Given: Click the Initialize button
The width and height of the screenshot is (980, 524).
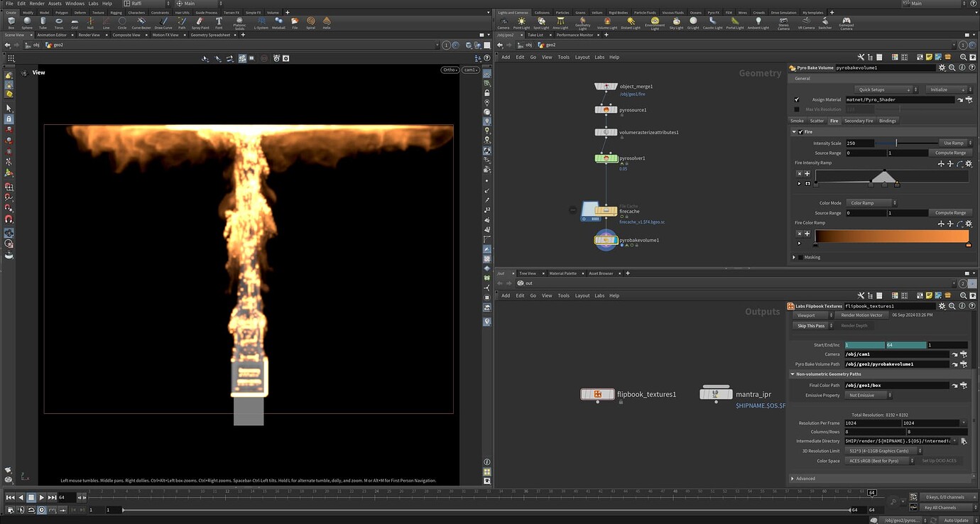Looking at the screenshot, I should (x=947, y=89).
